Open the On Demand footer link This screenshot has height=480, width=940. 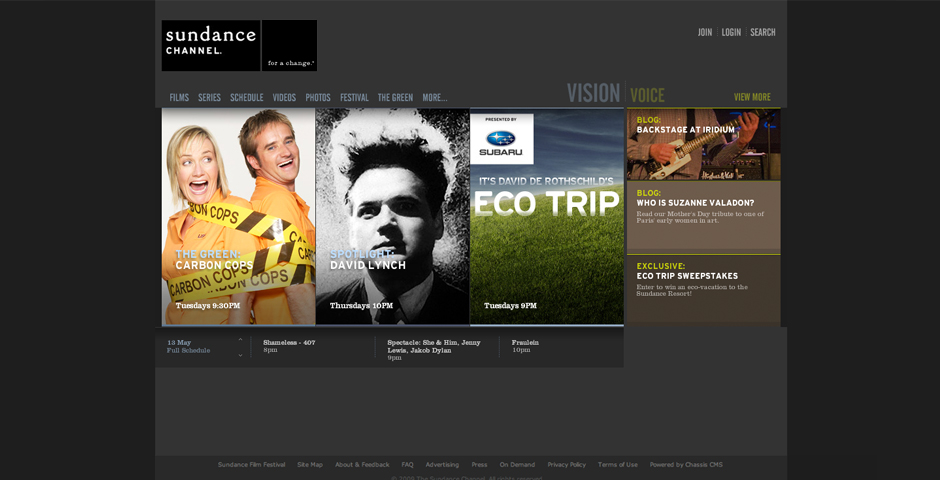tap(517, 464)
